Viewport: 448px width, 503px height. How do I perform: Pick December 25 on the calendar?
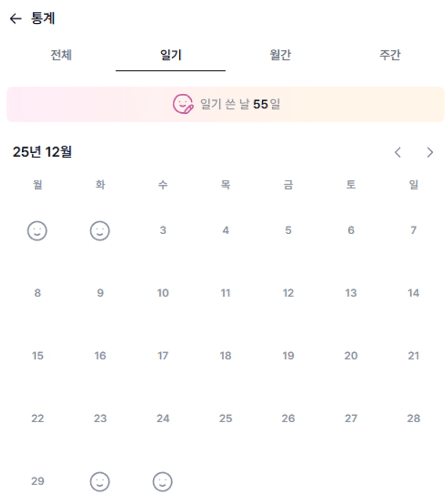[225, 418]
